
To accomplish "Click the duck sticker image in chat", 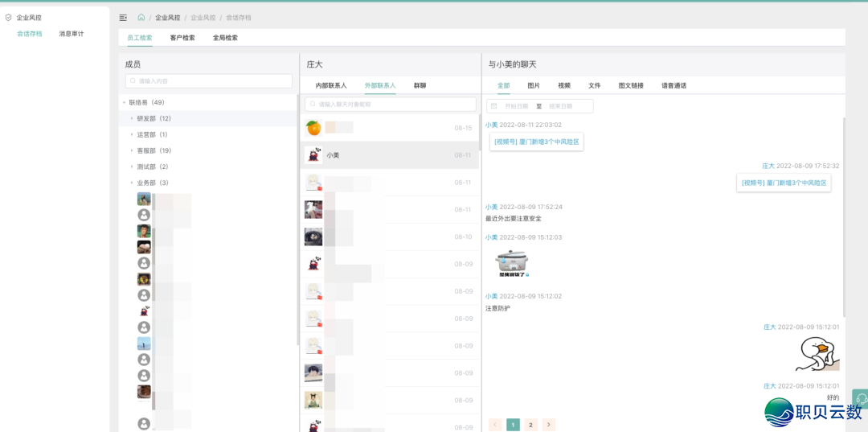I will [817, 355].
